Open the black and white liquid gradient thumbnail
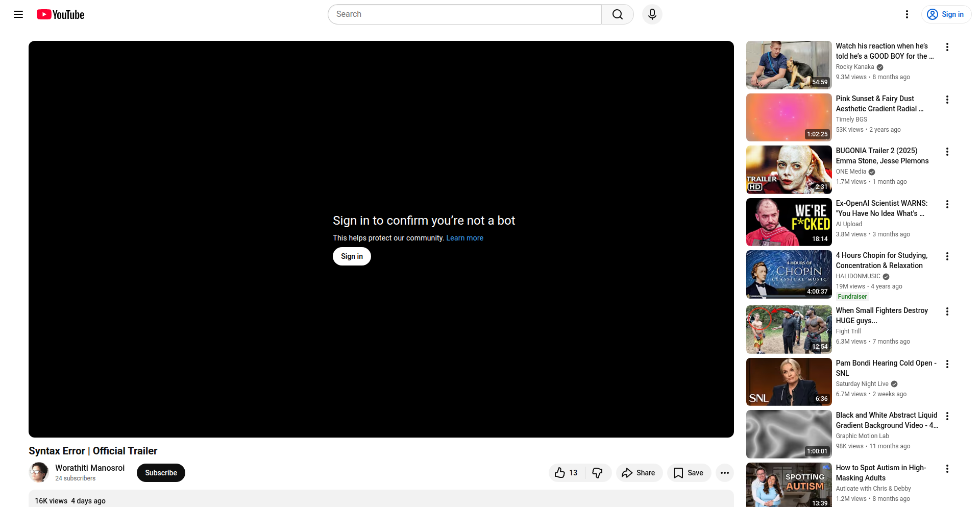The height and width of the screenshot is (507, 980). pos(789,434)
